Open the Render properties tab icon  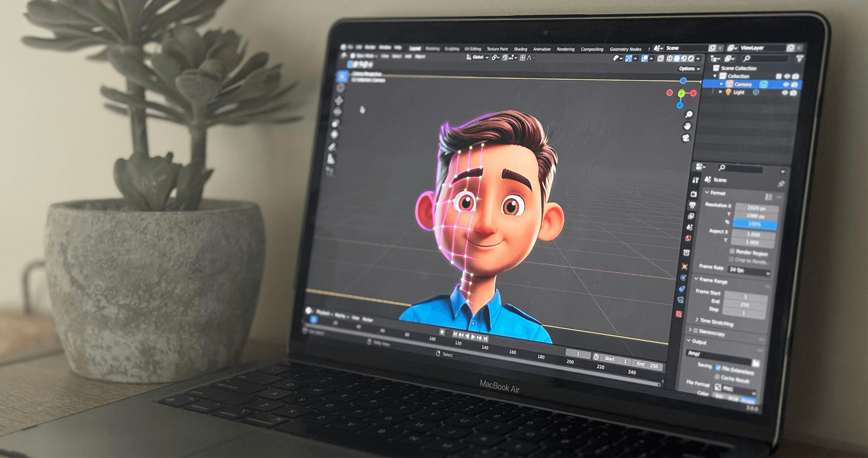[694, 194]
